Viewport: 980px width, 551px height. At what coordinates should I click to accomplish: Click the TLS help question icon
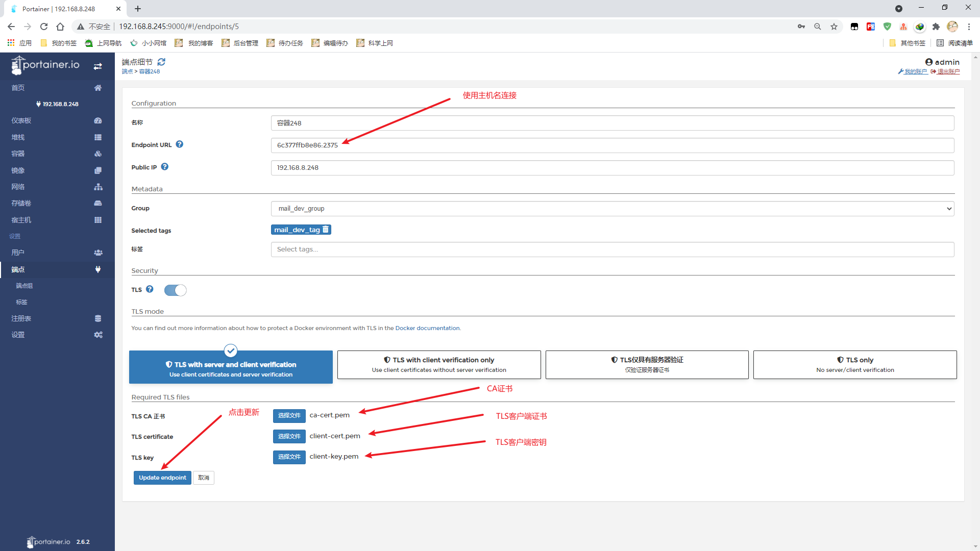[150, 289]
